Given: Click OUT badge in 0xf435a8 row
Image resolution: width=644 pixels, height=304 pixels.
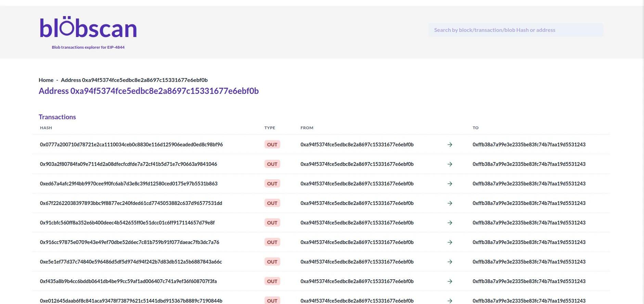Looking at the screenshot, I should click(272, 281).
